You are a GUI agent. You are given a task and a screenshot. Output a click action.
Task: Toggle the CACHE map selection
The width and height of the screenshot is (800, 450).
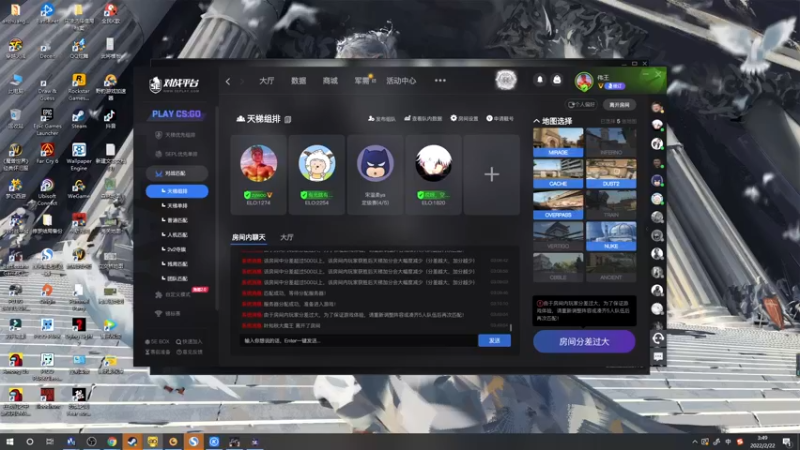[558, 173]
